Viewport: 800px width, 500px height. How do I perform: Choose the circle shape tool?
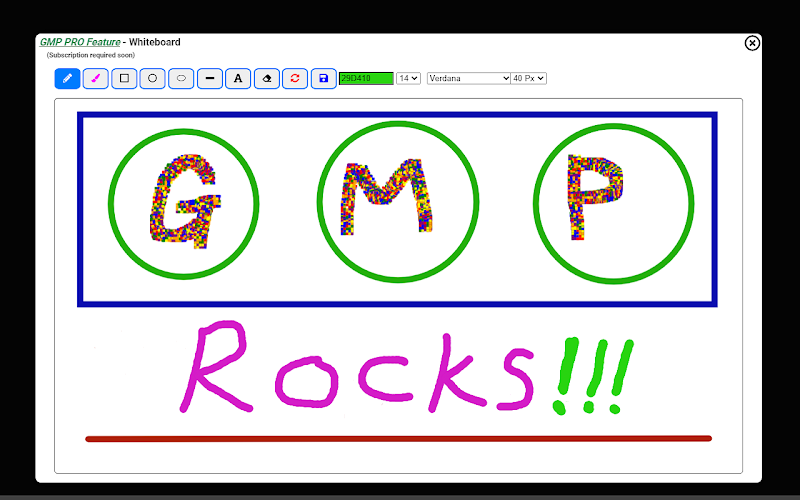153,79
